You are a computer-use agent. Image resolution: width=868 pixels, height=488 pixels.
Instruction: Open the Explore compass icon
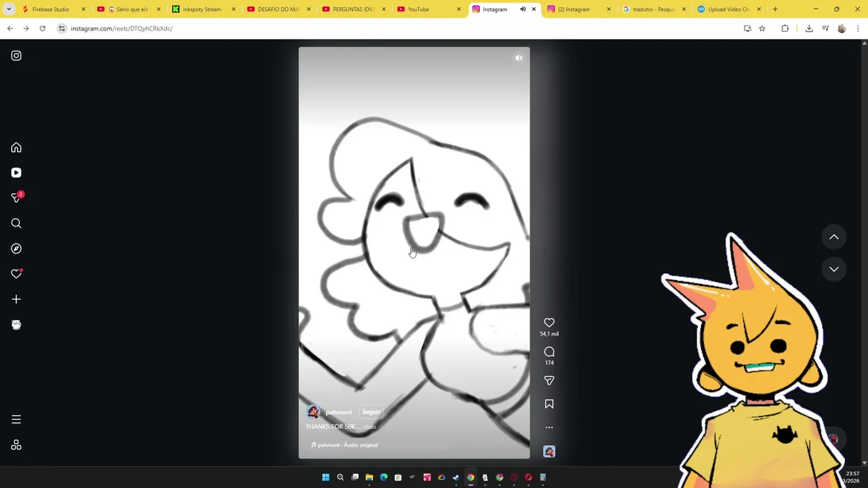(16, 249)
